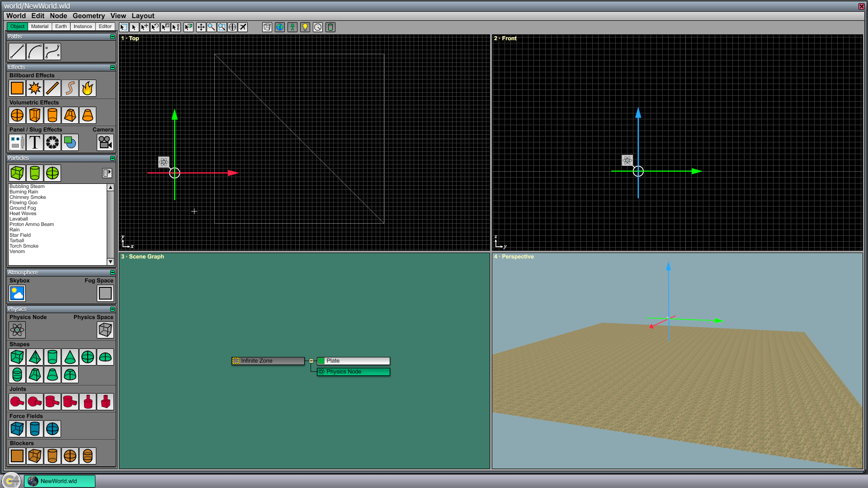Collapse the Particles panel
Viewport: 868px width, 488px height.
coord(113,158)
